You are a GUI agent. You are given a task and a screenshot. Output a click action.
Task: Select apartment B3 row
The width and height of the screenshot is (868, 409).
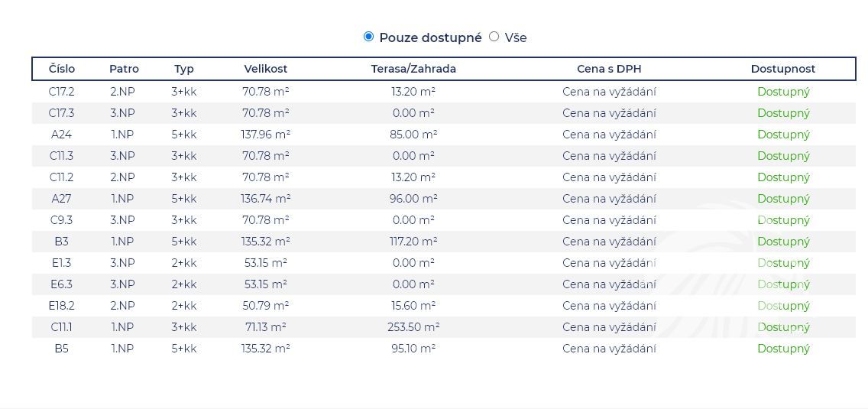pyautogui.click(x=62, y=242)
